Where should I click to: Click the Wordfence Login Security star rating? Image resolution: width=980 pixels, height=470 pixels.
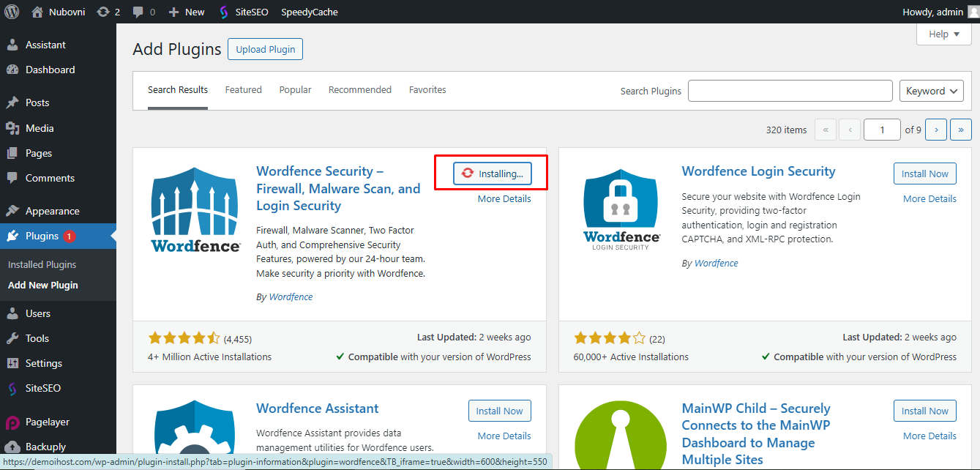pyautogui.click(x=610, y=338)
